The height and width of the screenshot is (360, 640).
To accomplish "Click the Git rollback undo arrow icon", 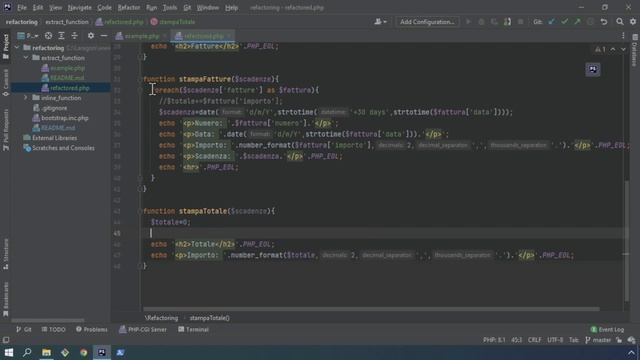I will click(604, 22).
